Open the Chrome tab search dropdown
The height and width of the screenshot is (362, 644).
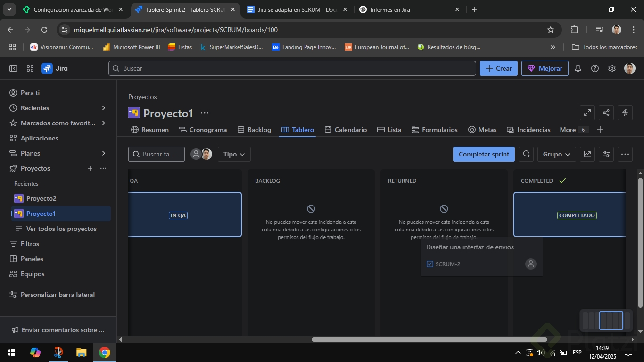pyautogui.click(x=9, y=9)
